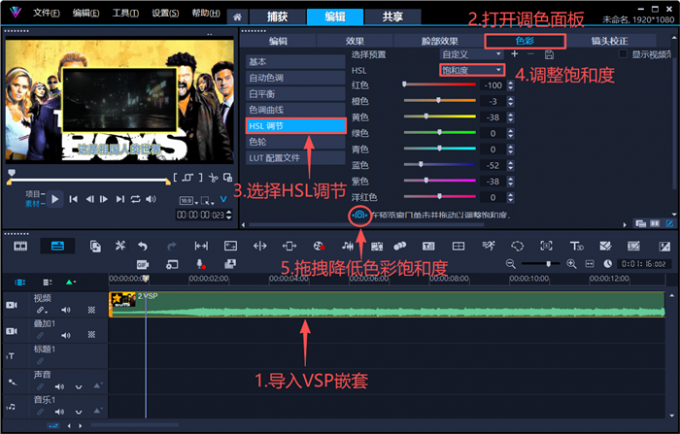Zoom in the timeline with magnifier plus

coord(571,264)
